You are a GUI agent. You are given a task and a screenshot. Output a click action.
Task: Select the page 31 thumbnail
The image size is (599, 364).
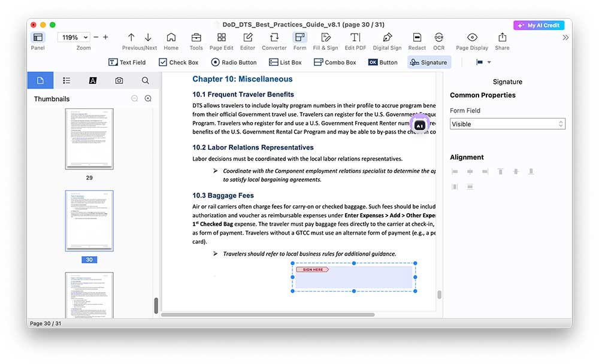tap(89, 295)
